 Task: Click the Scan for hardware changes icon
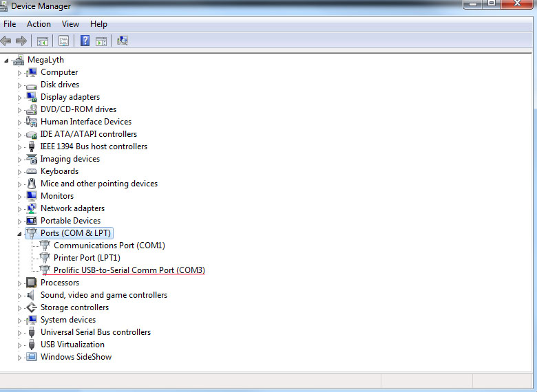pos(123,41)
